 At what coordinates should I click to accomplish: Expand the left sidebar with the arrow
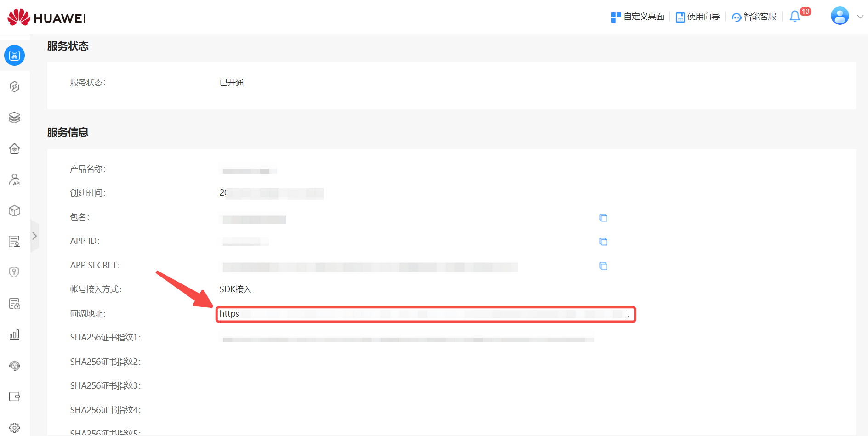34,236
